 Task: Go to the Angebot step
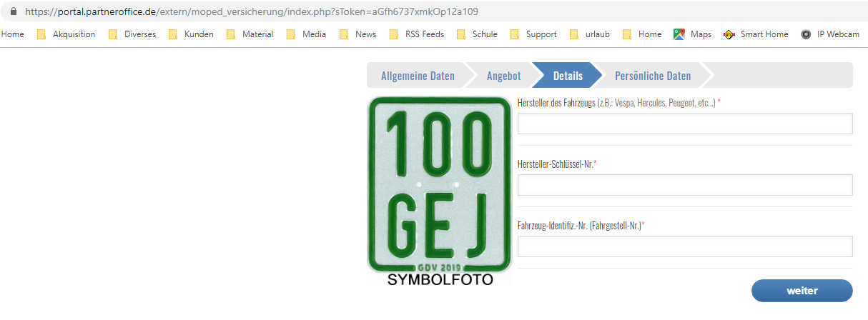point(504,76)
